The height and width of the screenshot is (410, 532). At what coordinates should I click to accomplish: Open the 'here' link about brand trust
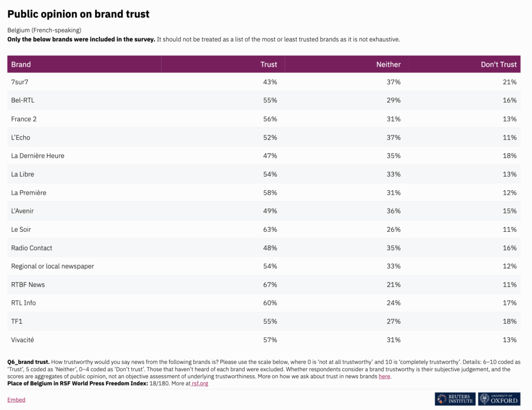click(384, 376)
